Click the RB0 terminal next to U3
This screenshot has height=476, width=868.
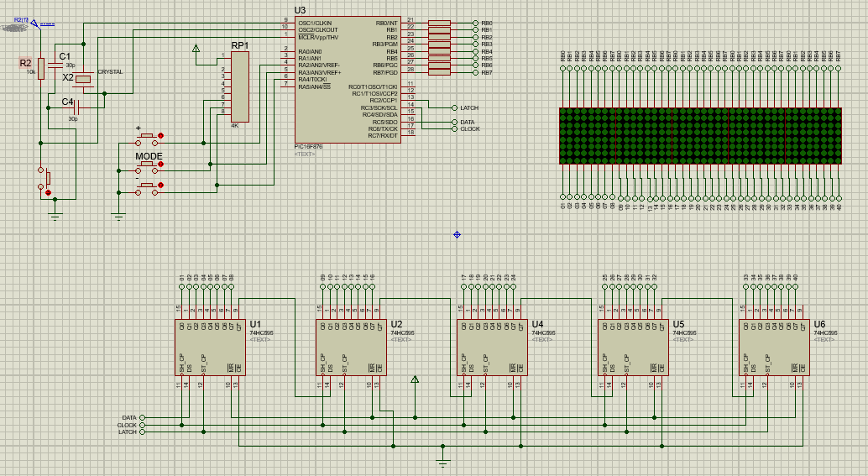(x=475, y=23)
